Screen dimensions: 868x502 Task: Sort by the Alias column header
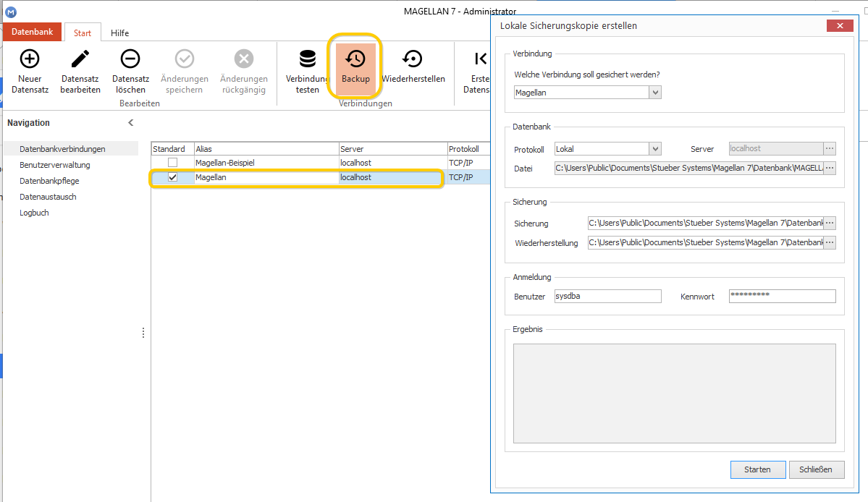(266, 149)
